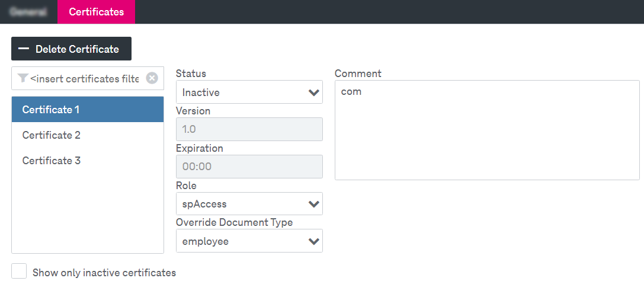Image resolution: width=644 pixels, height=281 pixels.
Task: Click the Version field showing 1.0
Action: coord(249,129)
